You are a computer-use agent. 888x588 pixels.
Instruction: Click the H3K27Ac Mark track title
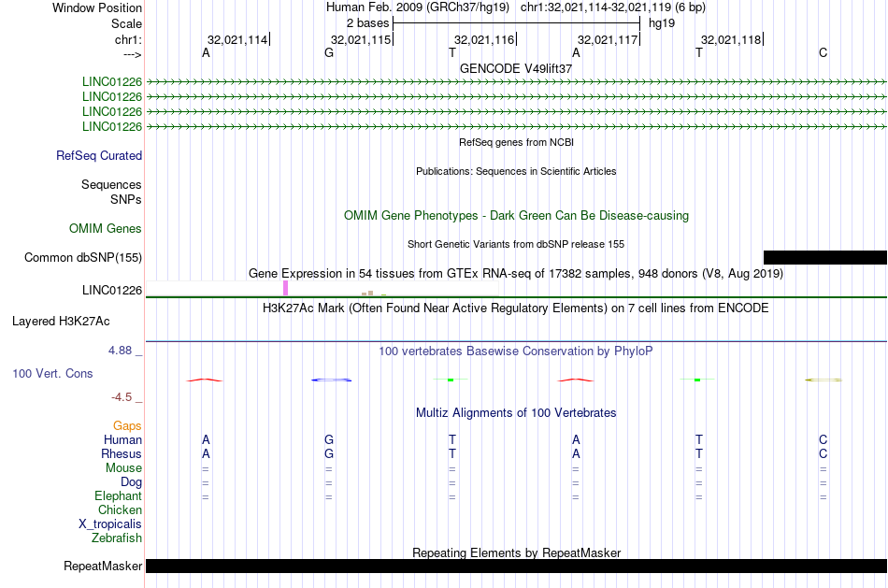click(516, 308)
